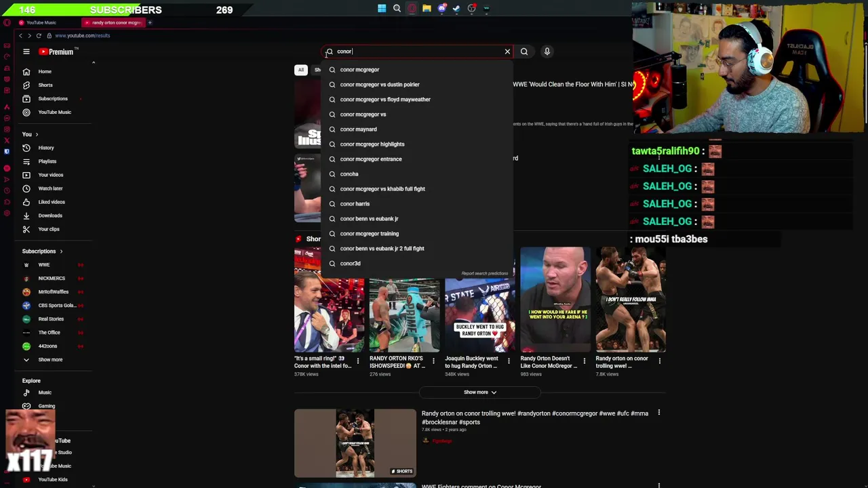The width and height of the screenshot is (868, 488).
Task: Choose suggestion conor mcgregor vs floyd mayweather
Action: click(417, 100)
